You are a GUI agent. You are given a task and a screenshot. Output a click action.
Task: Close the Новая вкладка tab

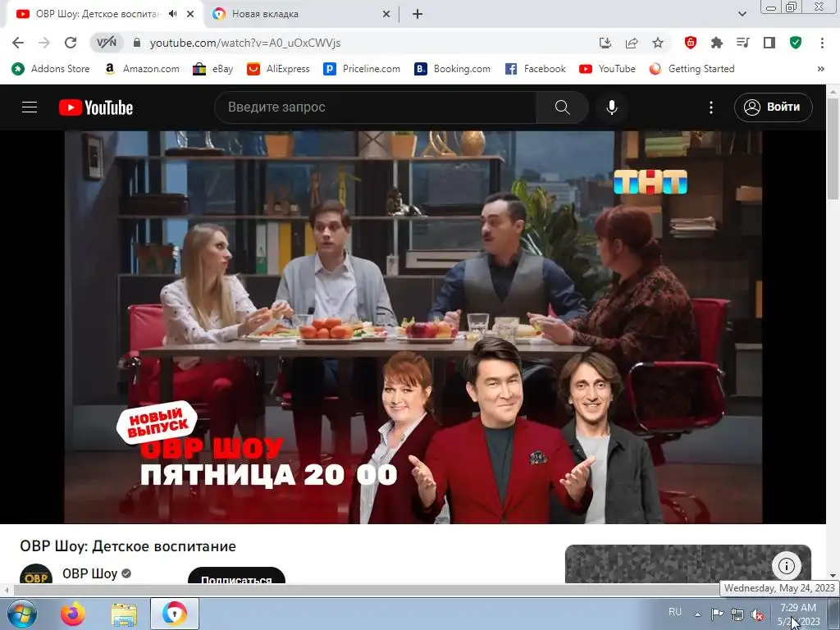pyautogui.click(x=386, y=14)
